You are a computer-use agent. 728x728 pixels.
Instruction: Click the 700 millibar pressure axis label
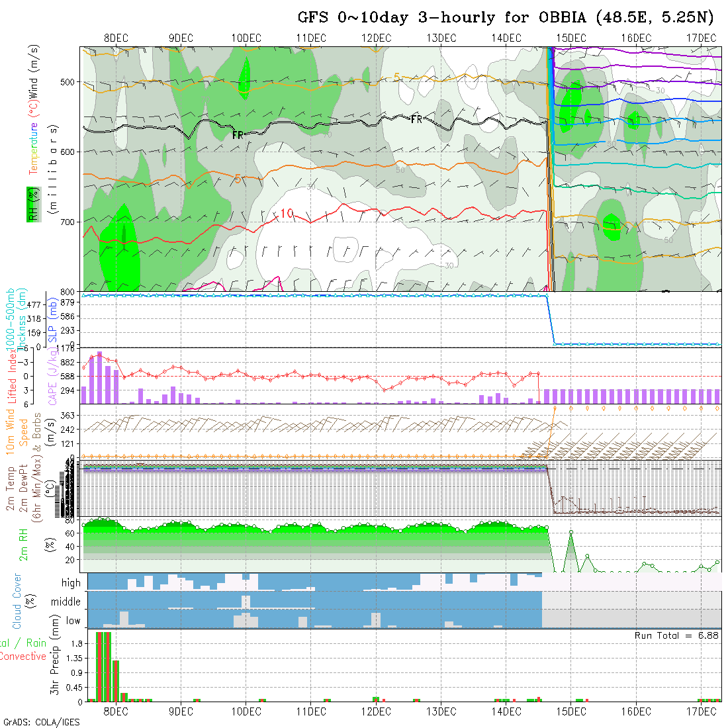point(70,222)
